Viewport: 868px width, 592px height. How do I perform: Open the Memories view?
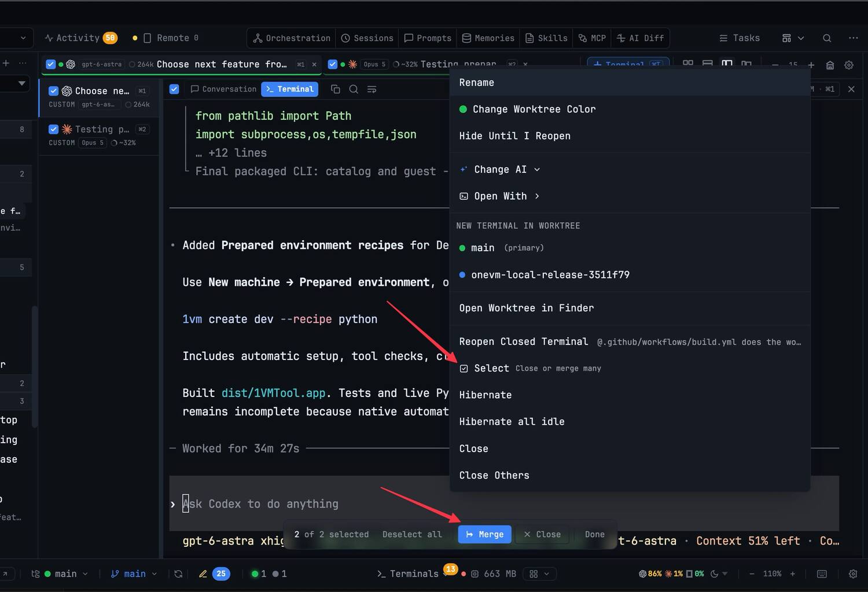(x=488, y=38)
